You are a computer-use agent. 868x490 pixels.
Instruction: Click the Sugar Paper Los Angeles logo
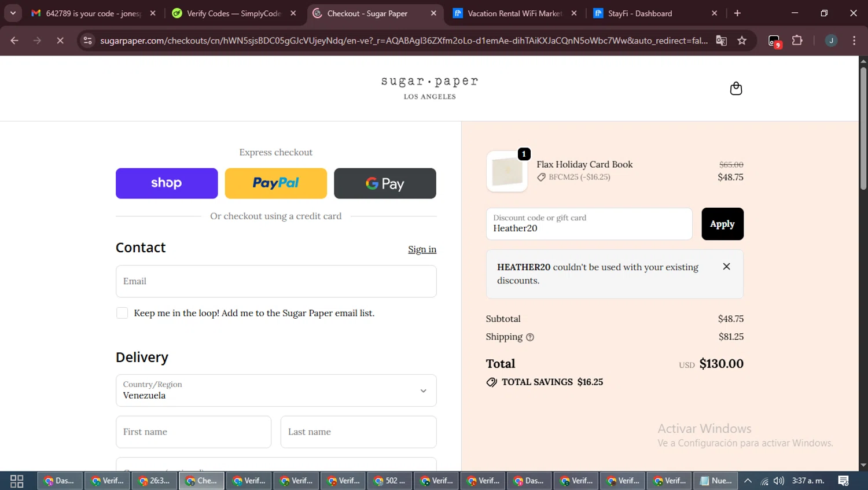coord(429,88)
